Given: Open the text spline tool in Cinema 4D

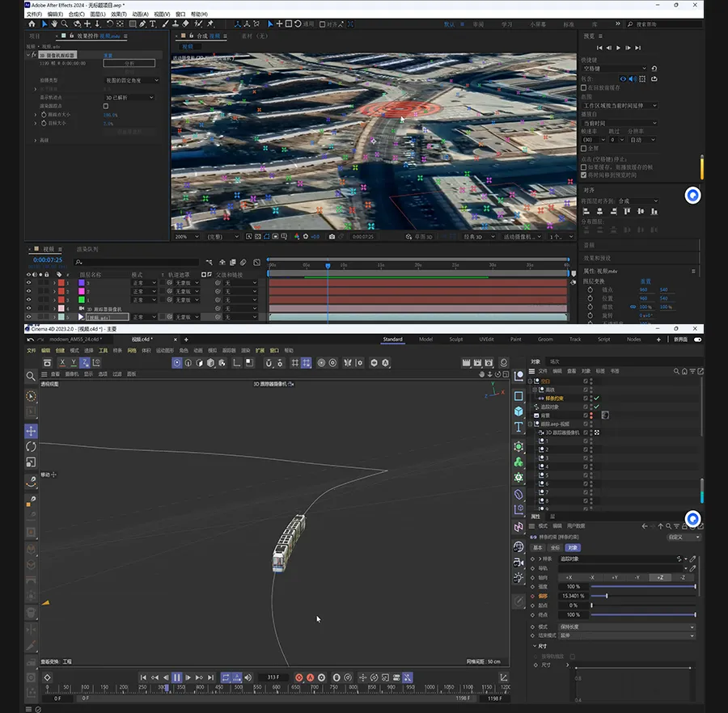Looking at the screenshot, I should pos(518,428).
